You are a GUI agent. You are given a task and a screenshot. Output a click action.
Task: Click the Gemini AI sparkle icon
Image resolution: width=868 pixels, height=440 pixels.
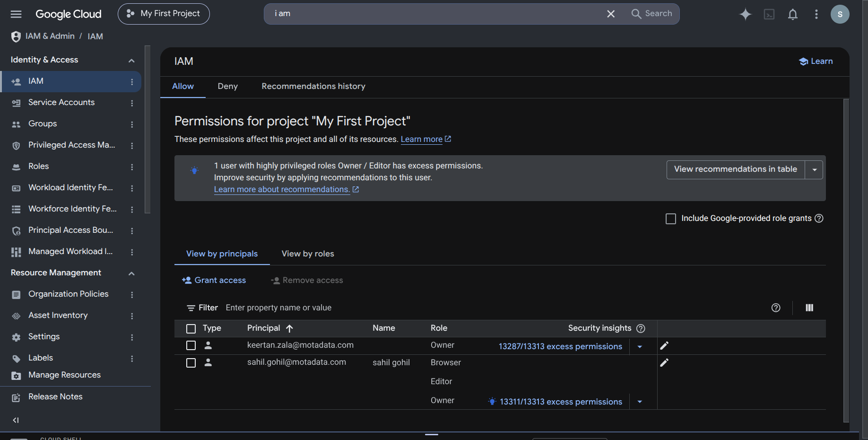coord(746,14)
